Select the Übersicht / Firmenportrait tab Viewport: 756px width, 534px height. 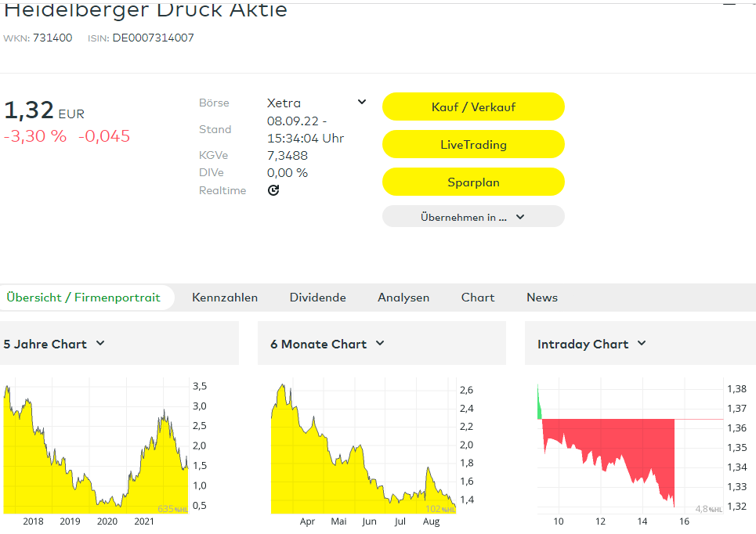[84, 298]
